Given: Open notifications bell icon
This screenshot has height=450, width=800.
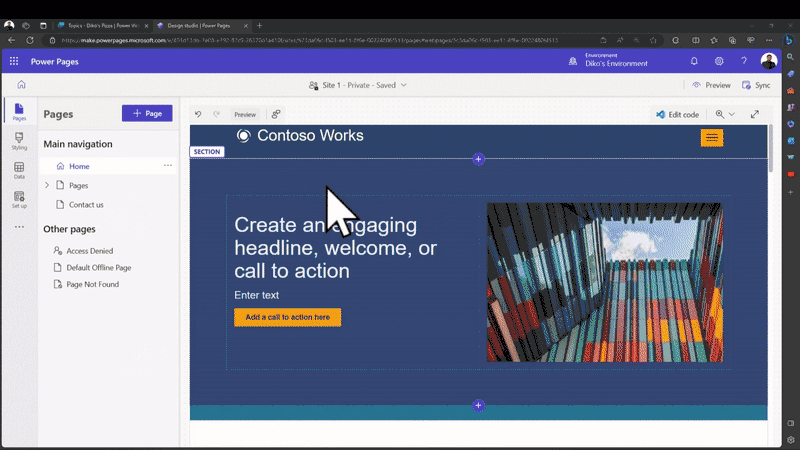Looking at the screenshot, I should pyautogui.click(x=694, y=61).
